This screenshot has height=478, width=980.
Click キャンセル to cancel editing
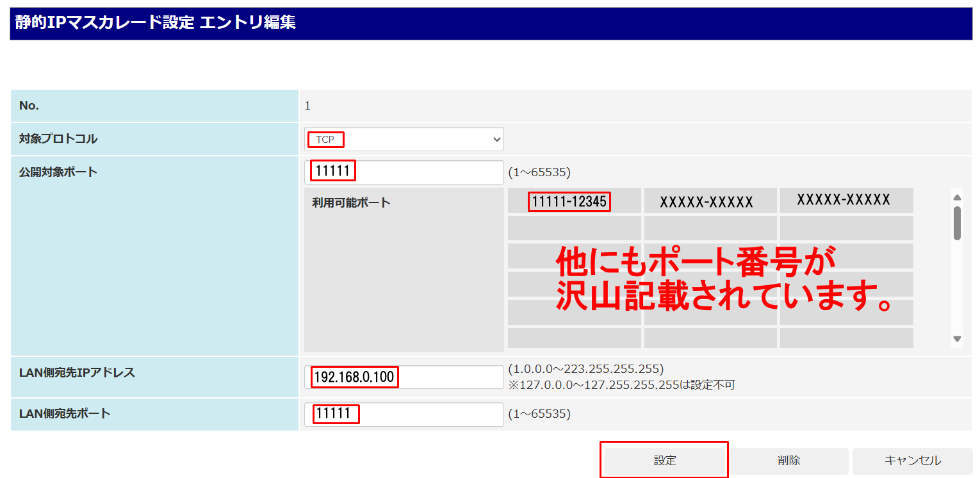[912, 461]
